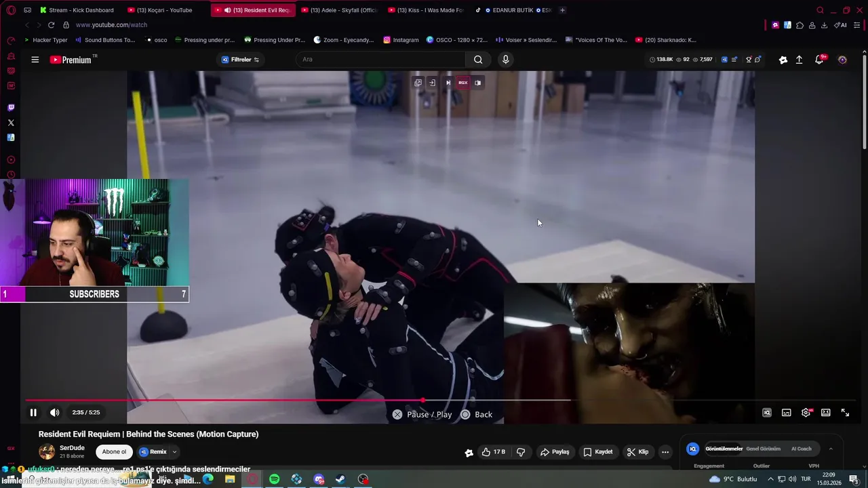Switch to the AI Coach tab

click(801, 449)
